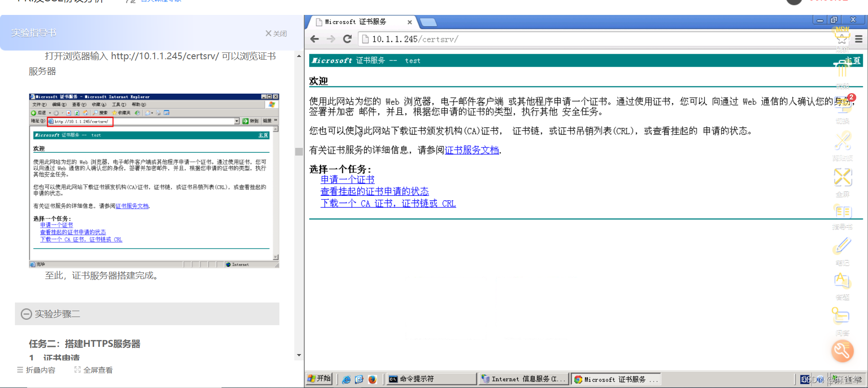Image resolution: width=868 pixels, height=388 pixels.
Task: Click the orange wrench tools button
Action: [843, 351]
